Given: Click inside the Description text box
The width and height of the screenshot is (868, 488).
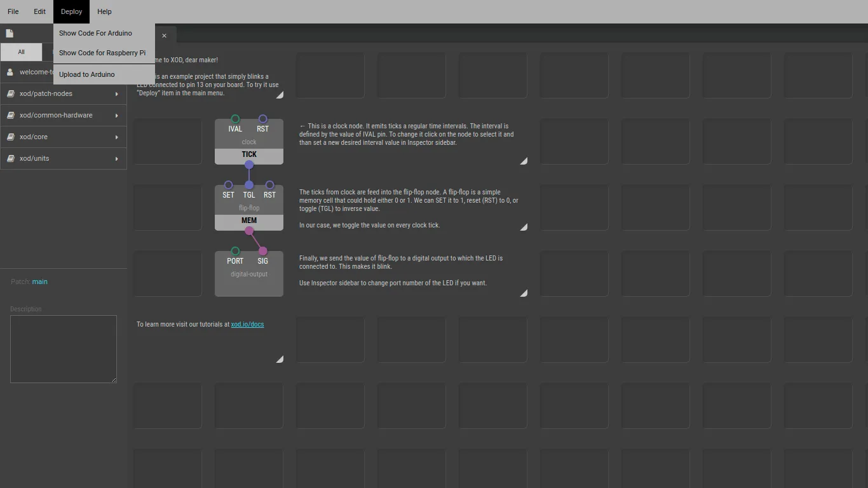Looking at the screenshot, I should [x=63, y=349].
